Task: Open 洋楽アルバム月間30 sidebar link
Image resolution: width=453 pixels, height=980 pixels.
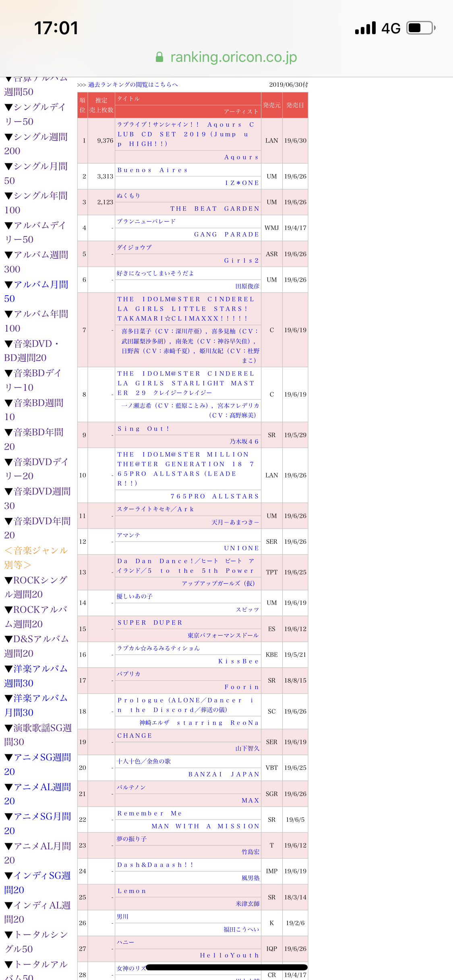Action: point(36,705)
